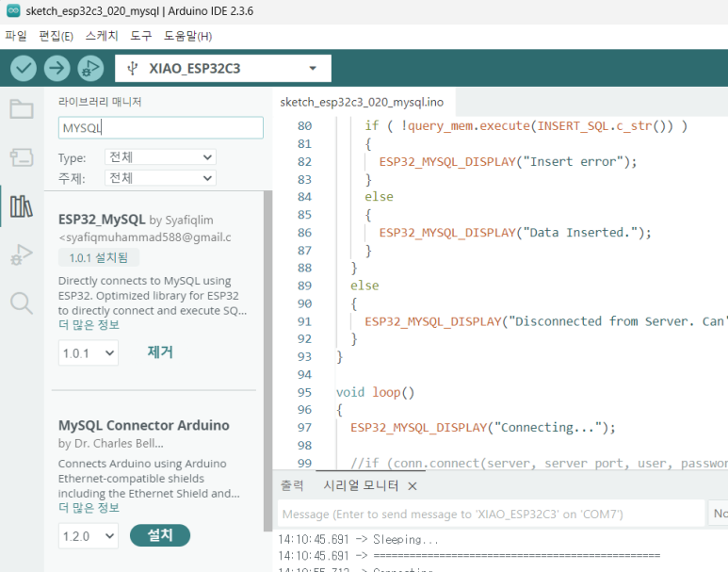Viewport: 728px width, 572px height.
Task: Open the Boards Manager sidebar icon
Action: coord(22,157)
